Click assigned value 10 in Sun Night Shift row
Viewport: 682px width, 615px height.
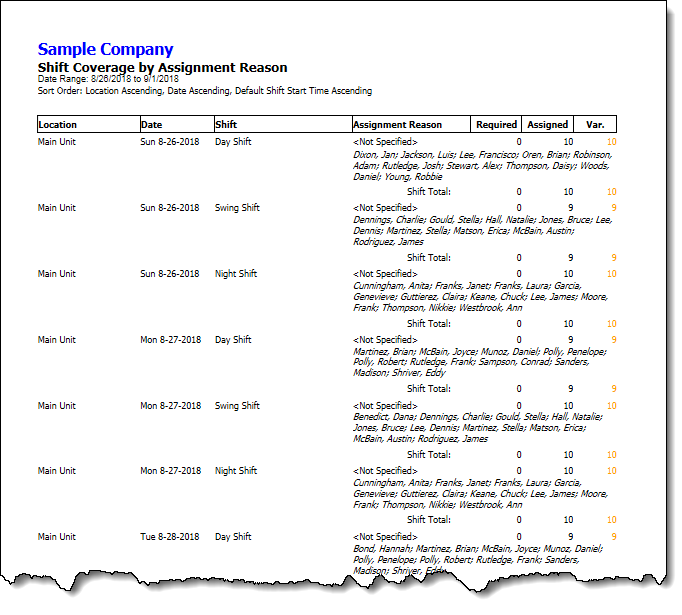[x=568, y=274]
